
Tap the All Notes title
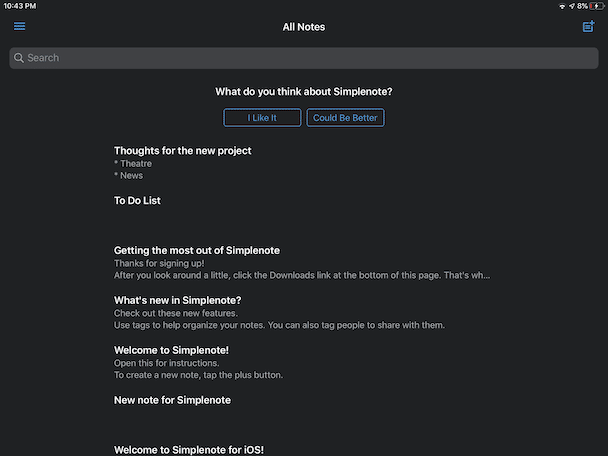coord(304,27)
